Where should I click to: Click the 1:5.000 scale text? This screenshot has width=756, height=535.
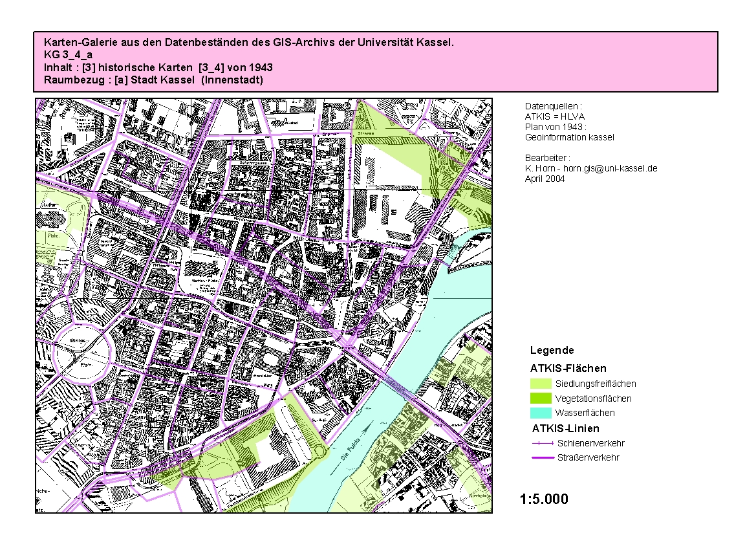[544, 499]
